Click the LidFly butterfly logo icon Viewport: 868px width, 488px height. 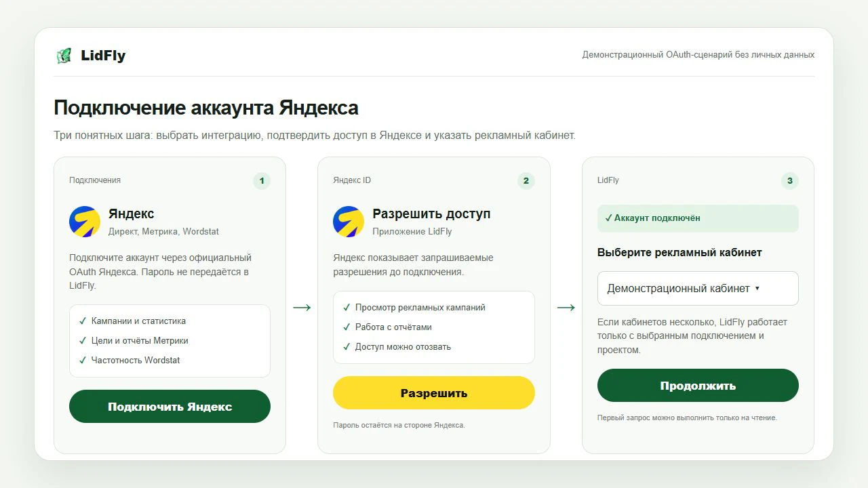tap(64, 56)
